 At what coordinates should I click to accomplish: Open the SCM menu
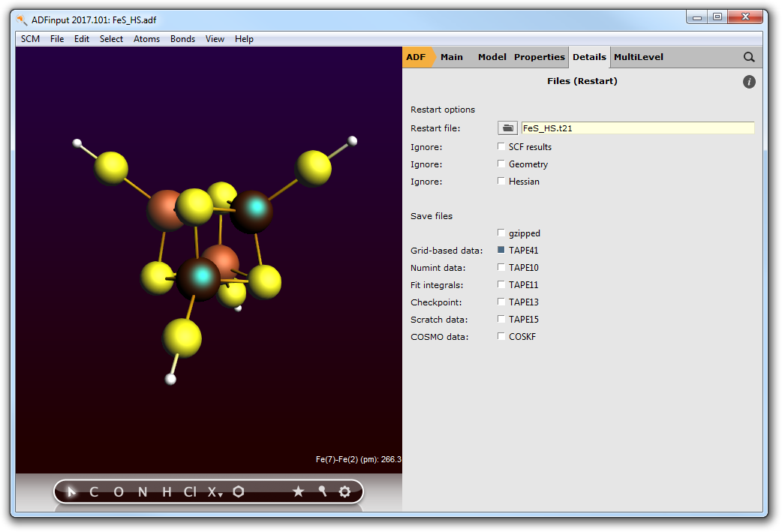31,39
